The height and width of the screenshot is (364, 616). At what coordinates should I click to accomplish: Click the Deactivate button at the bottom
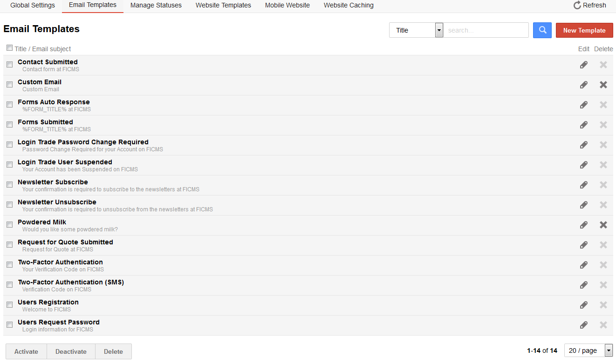click(x=71, y=351)
